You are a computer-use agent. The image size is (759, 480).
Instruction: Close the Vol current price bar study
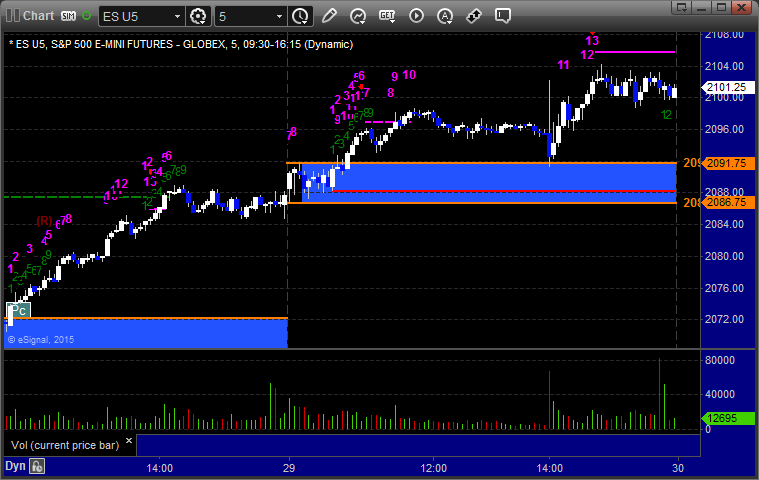tap(129, 440)
